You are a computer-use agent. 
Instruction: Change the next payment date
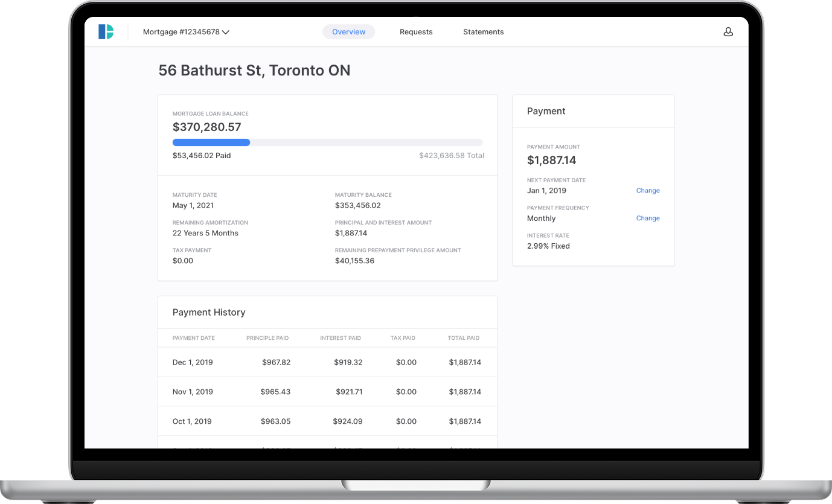tap(648, 191)
